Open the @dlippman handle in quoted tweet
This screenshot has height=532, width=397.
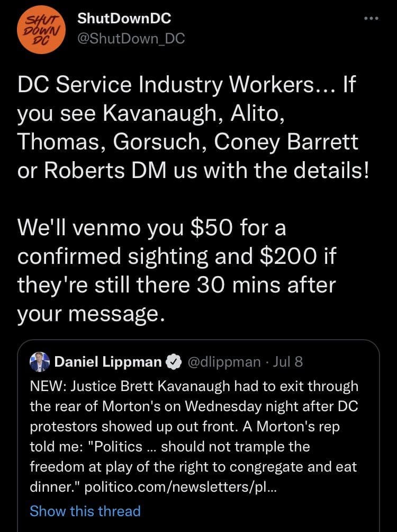coord(224,362)
